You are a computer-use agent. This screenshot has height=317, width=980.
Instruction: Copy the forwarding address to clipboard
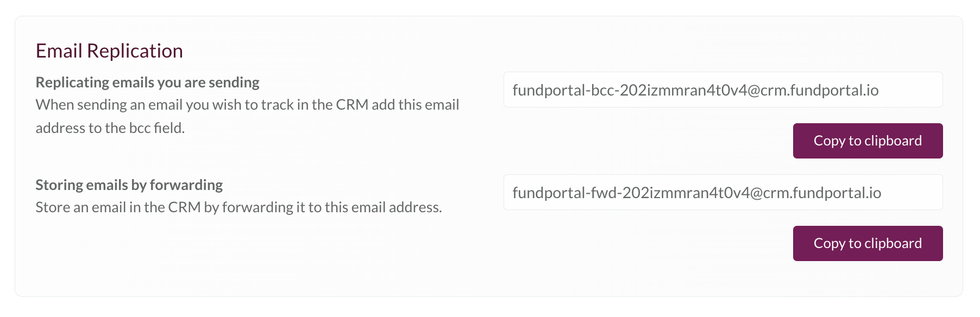click(x=868, y=243)
